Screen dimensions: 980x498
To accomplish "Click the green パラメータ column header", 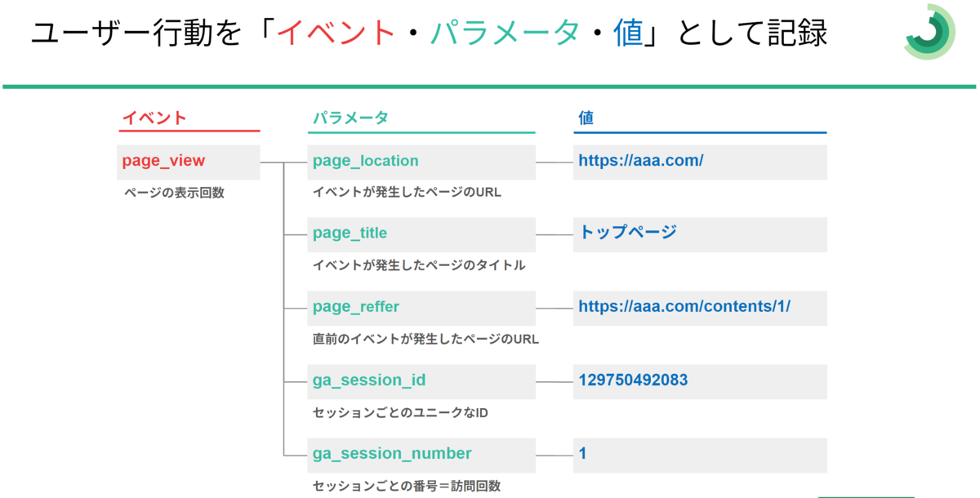I will (x=350, y=118).
